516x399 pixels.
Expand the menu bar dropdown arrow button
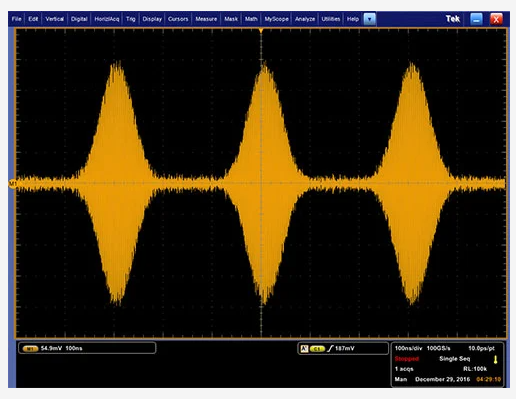(369, 19)
